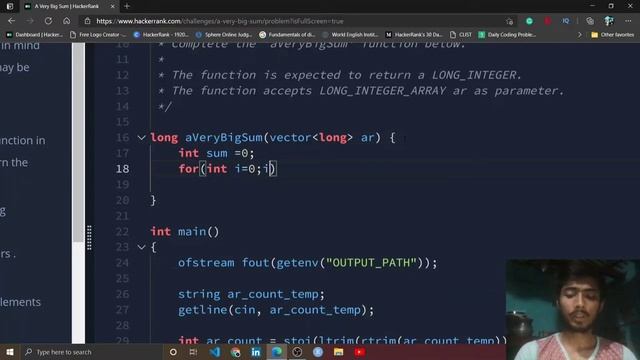Viewport: 640px width, 360px height.
Task: Open Google Chrome from taskbar
Action: tap(236, 352)
